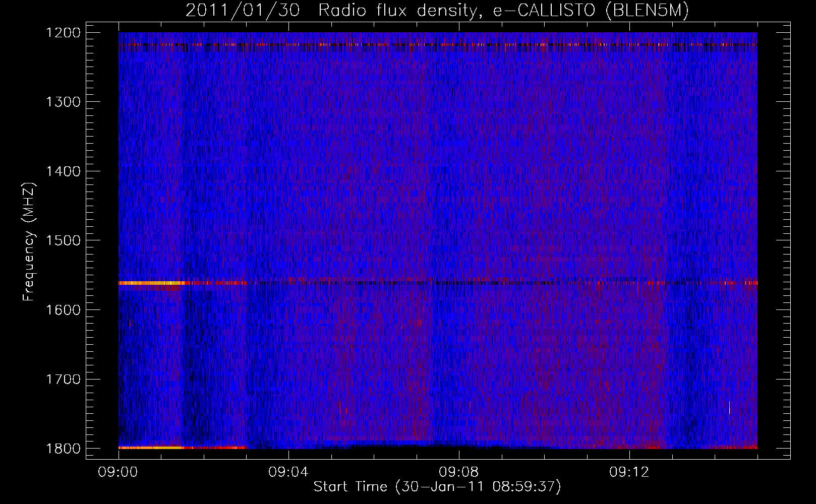This screenshot has width=816, height=504.
Task: Click the plot title '2011/01/30 Radio flux density'
Action: point(437,11)
